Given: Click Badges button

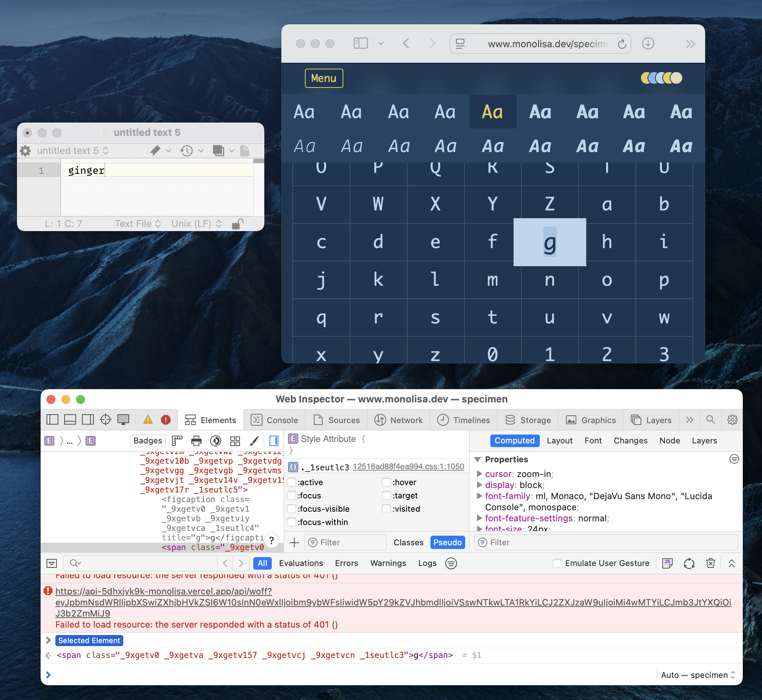Looking at the screenshot, I should (148, 440).
